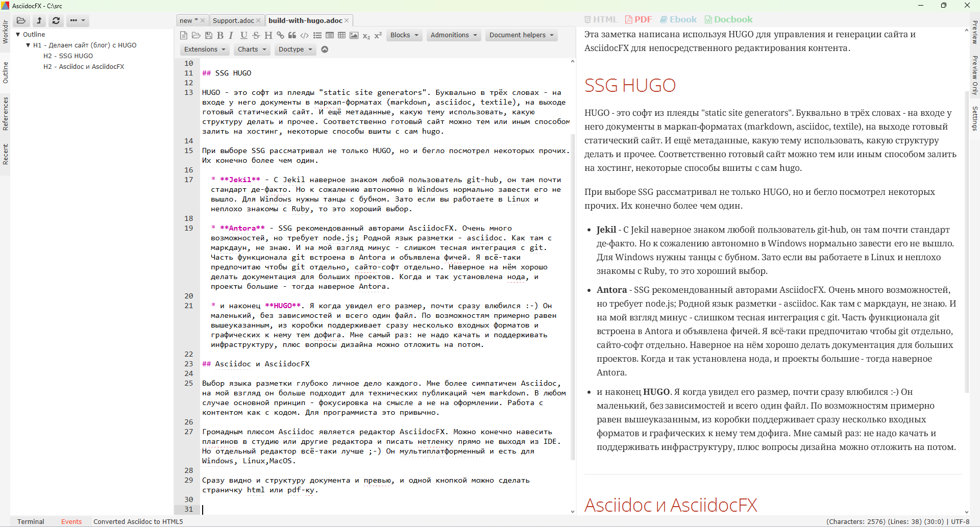The width and height of the screenshot is (980, 527).
Task: Open the Doctype dropdown
Action: coord(295,49)
